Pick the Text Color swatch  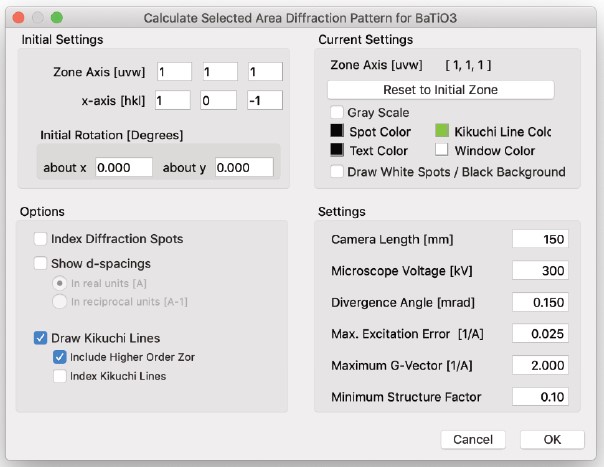pyautogui.click(x=337, y=151)
